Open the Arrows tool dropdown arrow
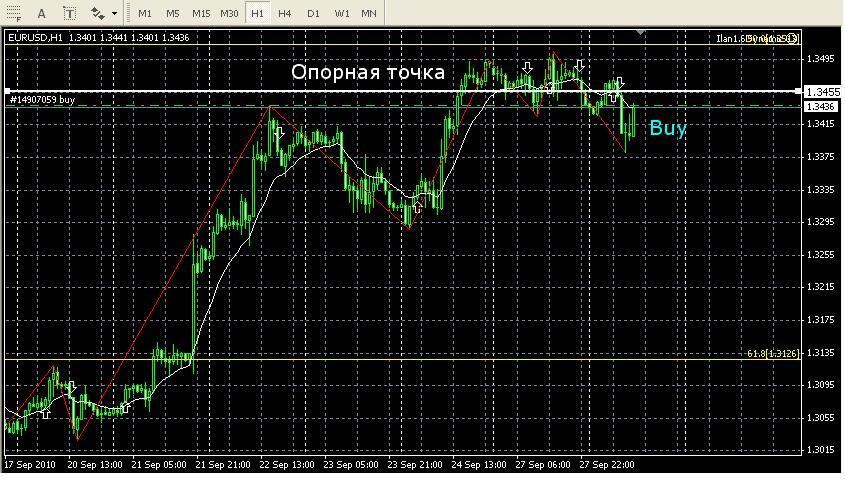This screenshot has width=845, height=485. pos(114,13)
